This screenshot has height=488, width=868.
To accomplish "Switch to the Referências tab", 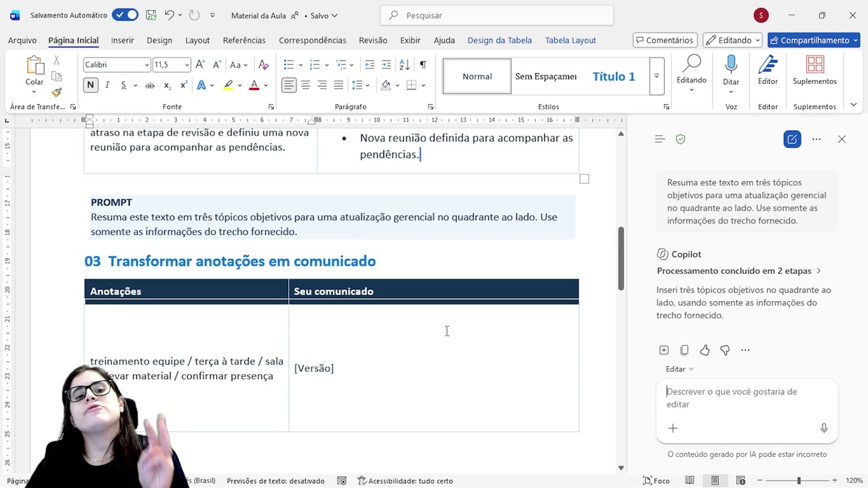I will [244, 40].
